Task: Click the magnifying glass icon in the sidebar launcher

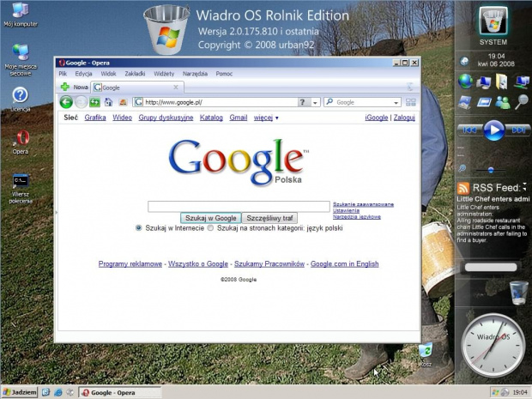Action: point(522,102)
